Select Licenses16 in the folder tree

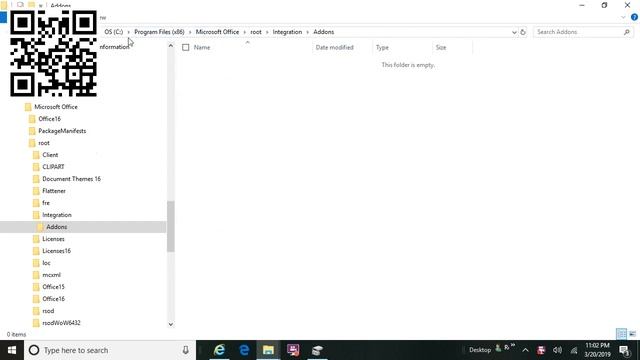[56, 251]
